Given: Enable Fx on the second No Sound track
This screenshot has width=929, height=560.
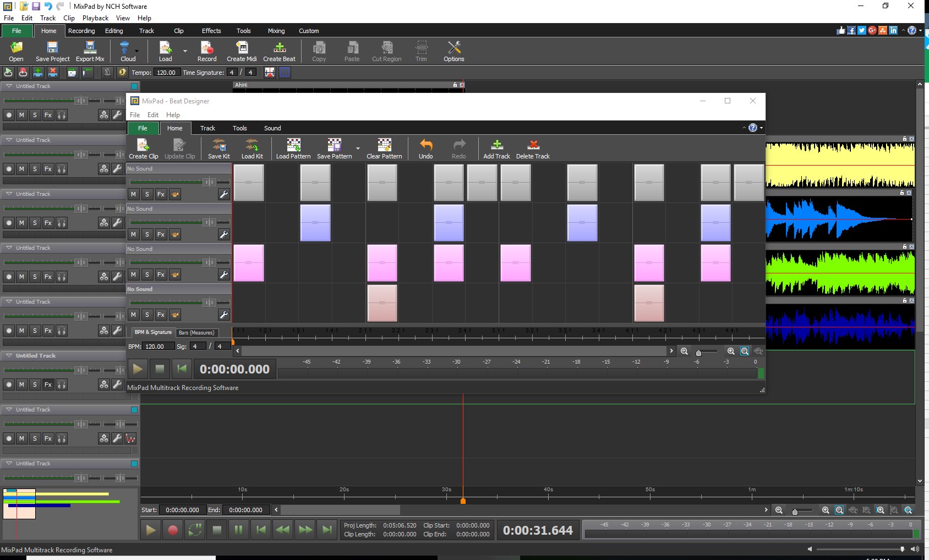Looking at the screenshot, I should coord(160,234).
